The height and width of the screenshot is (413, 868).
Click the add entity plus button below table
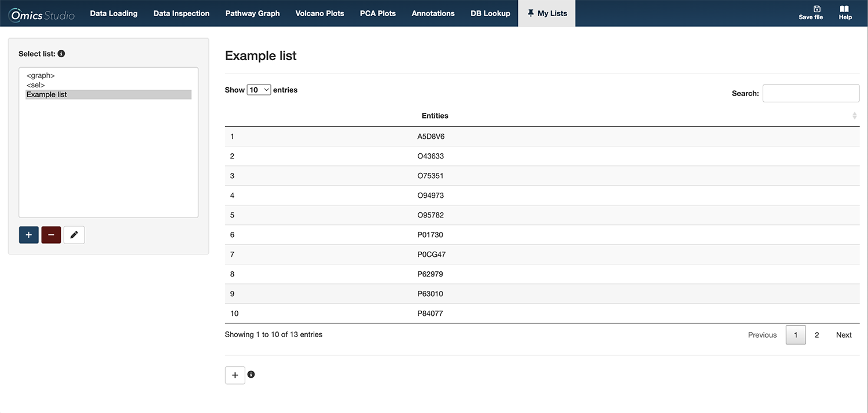235,375
